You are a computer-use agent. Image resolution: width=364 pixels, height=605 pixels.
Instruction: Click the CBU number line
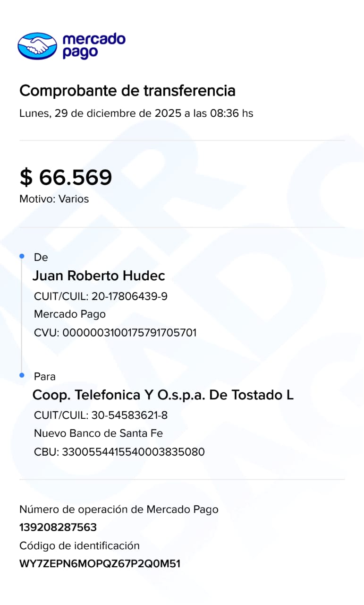pos(119,452)
